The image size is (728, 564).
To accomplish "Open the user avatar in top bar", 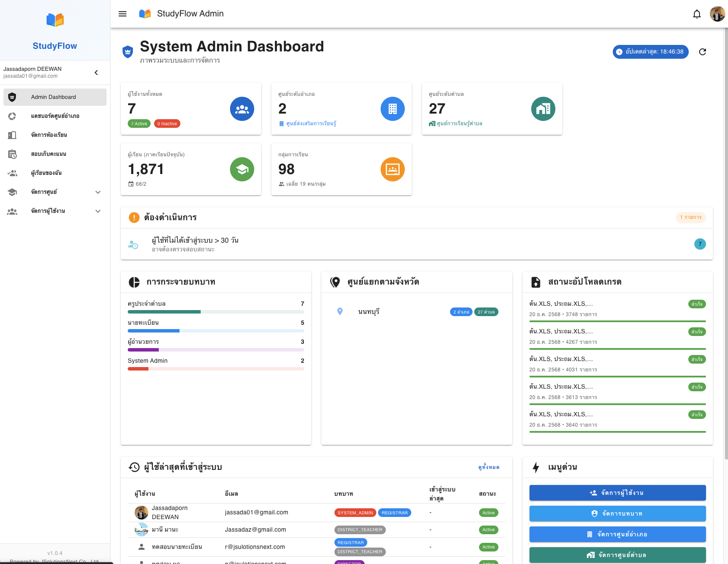I will pos(717,14).
